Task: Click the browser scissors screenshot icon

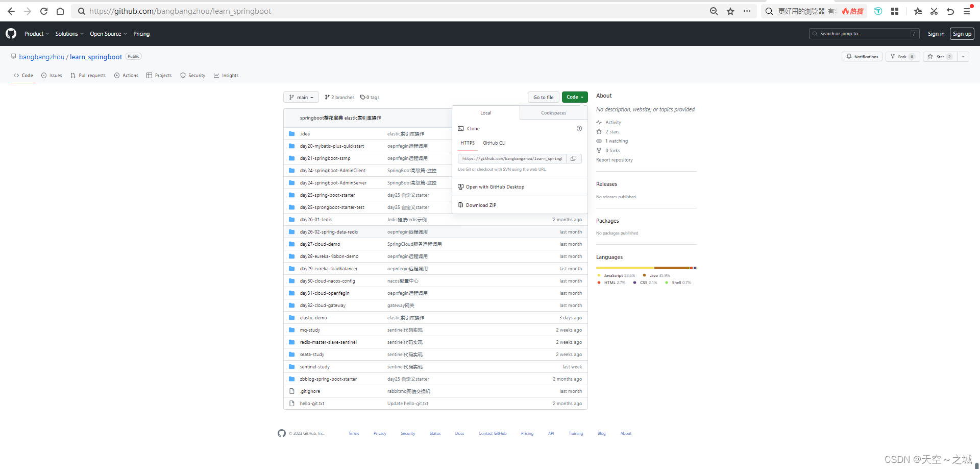Action: 934,11
